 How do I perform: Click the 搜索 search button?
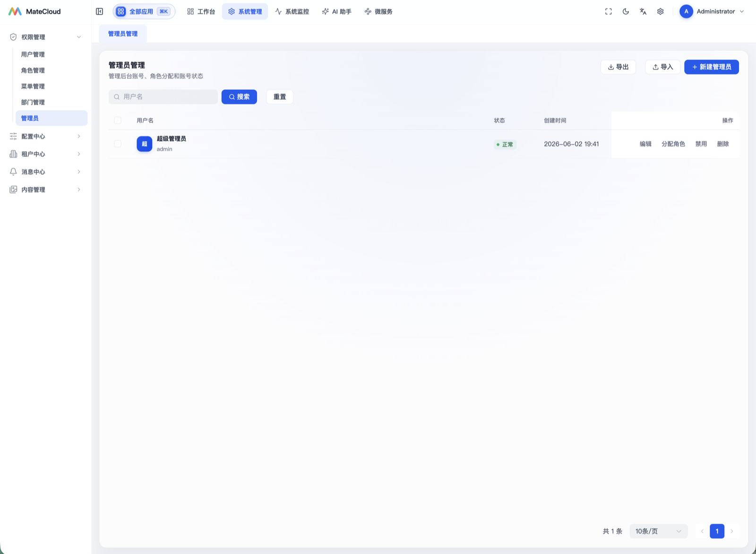(x=239, y=97)
